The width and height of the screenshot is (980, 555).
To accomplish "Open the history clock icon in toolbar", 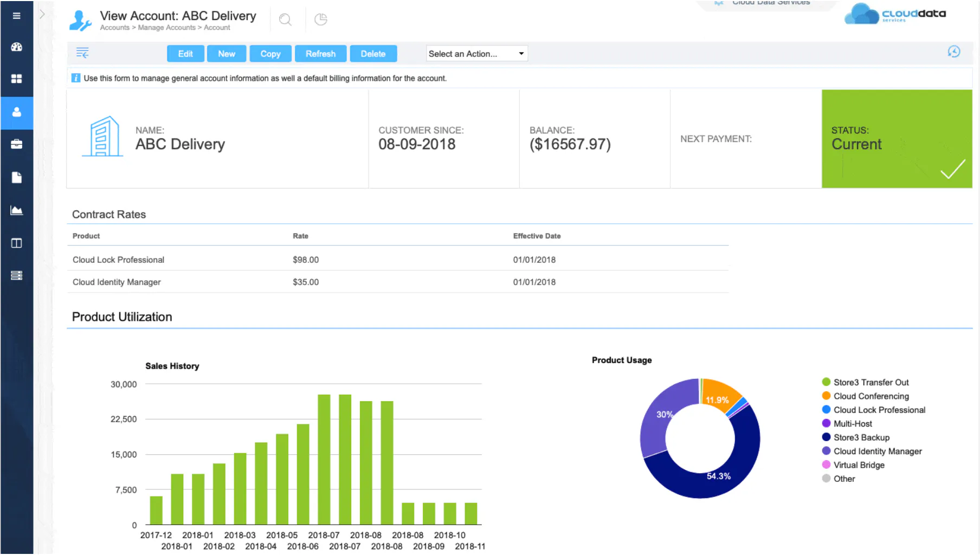I will point(953,52).
